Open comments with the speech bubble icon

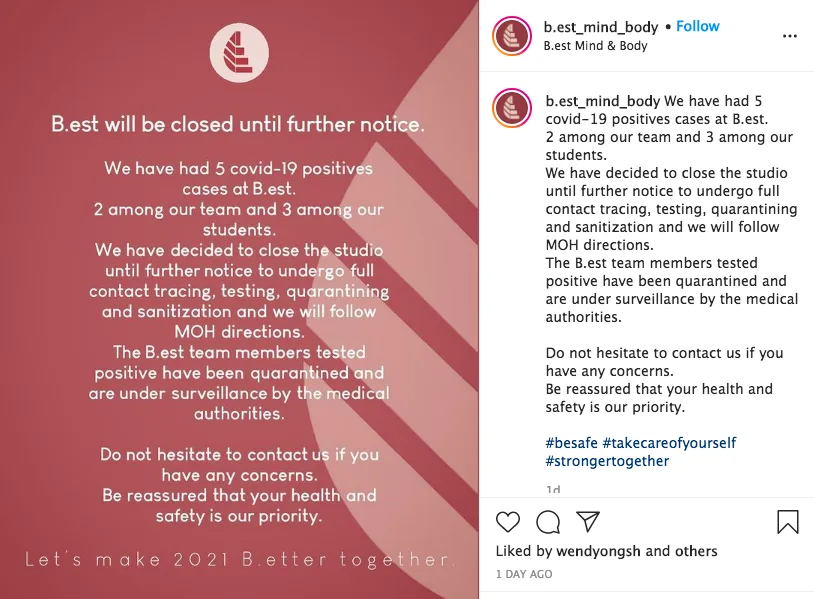pyautogui.click(x=548, y=521)
